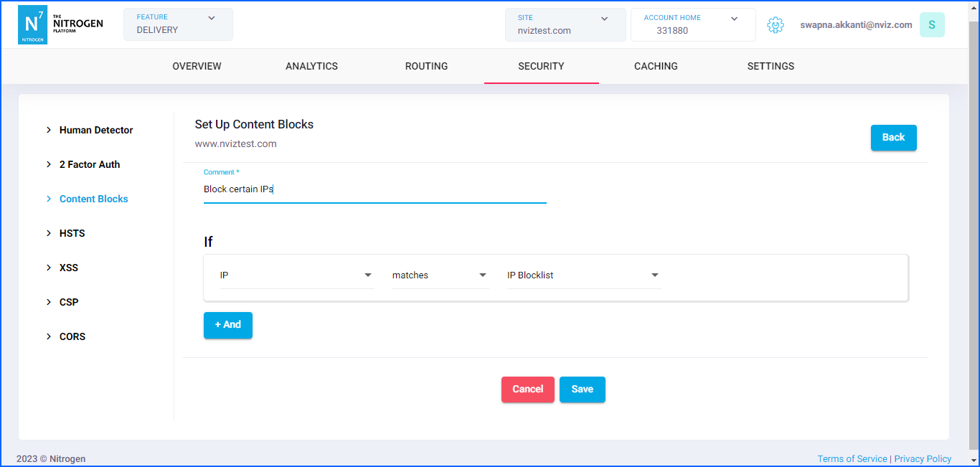The width and height of the screenshot is (980, 467).
Task: Open the Site nviztest.com dropdown
Action: (x=565, y=24)
